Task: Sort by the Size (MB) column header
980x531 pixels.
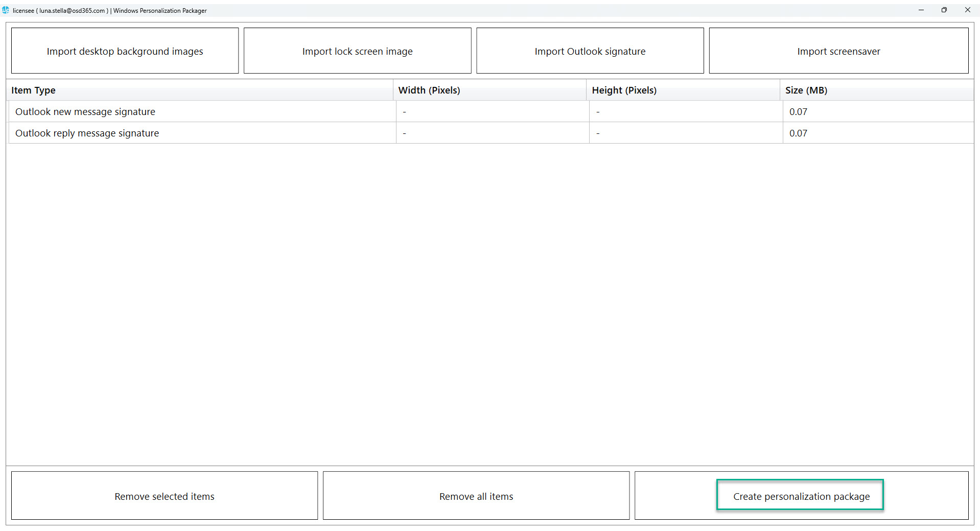Action: [x=806, y=90]
